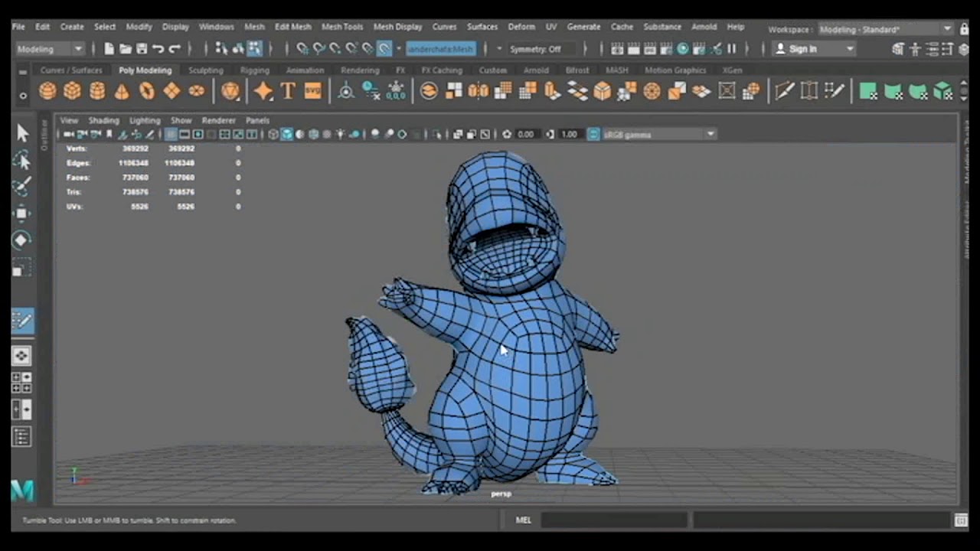Open the viewport Renderer menu
Image resolution: width=980 pixels, height=551 pixels.
(x=218, y=121)
